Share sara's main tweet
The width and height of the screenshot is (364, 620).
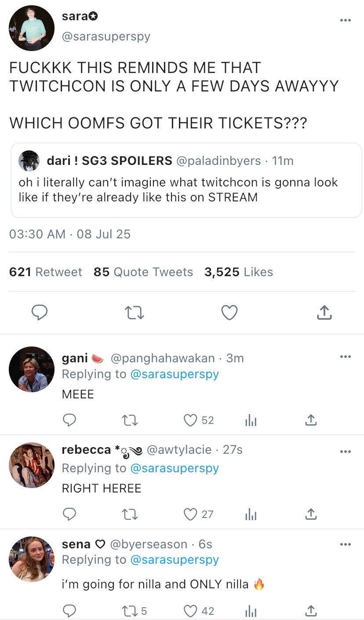324,313
